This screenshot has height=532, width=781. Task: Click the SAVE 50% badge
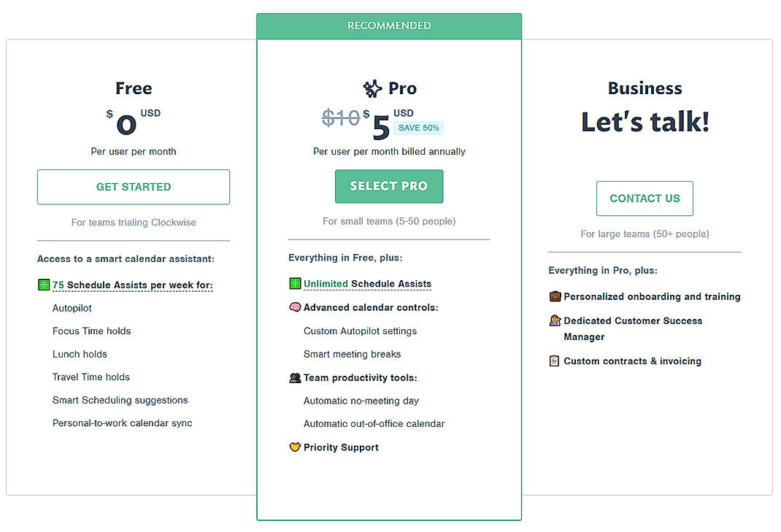coord(418,127)
